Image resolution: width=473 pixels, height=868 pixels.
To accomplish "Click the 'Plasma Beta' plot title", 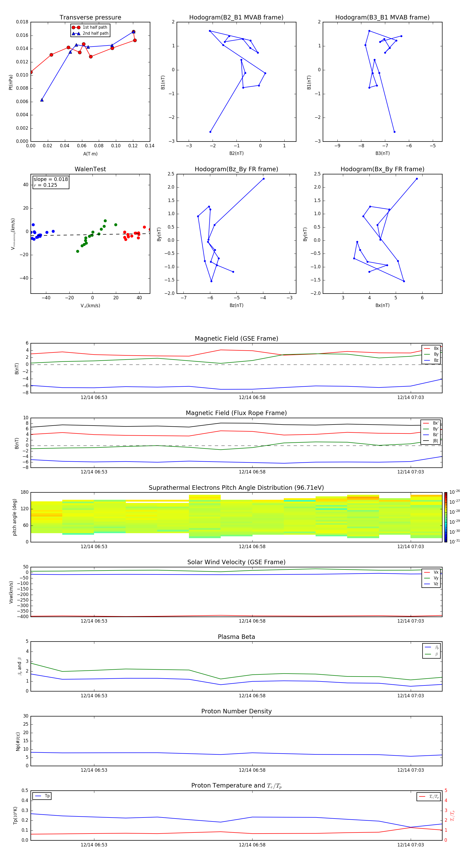I will point(236,637).
